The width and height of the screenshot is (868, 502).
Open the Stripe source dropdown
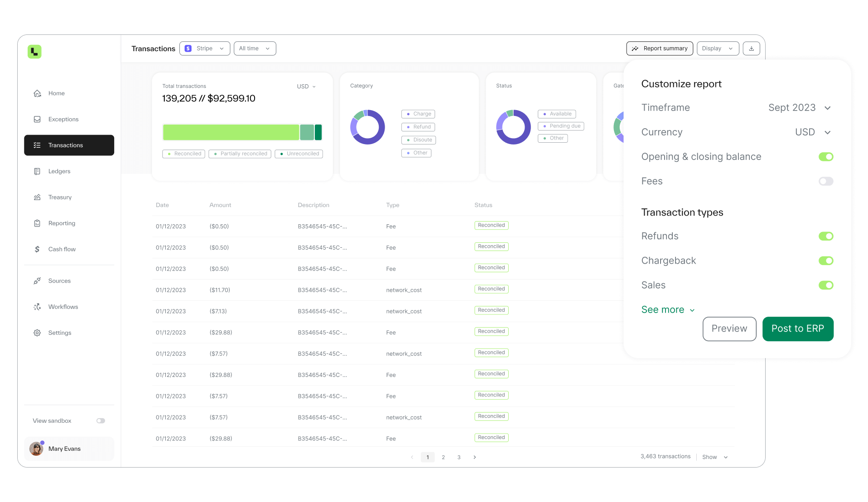coord(205,48)
